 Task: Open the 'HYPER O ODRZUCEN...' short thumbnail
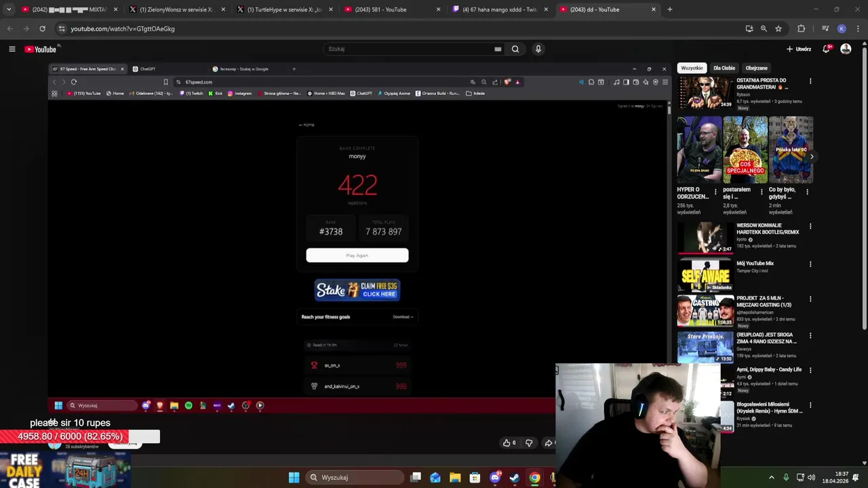coord(699,149)
